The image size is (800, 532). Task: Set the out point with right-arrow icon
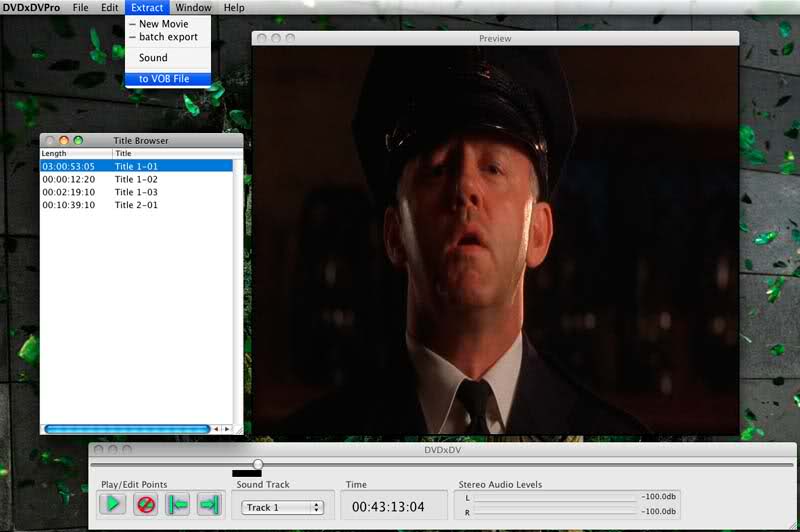(210, 505)
